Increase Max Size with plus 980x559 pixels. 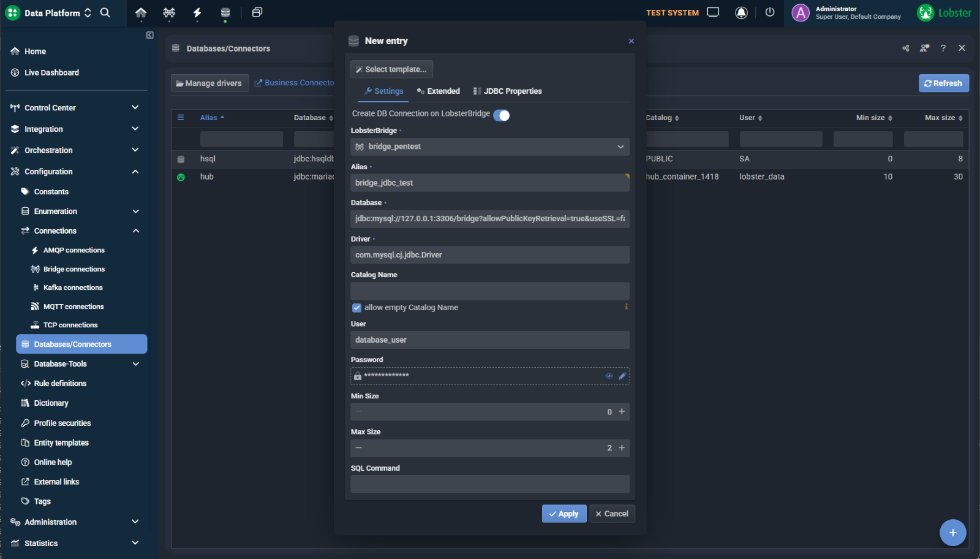(622, 448)
